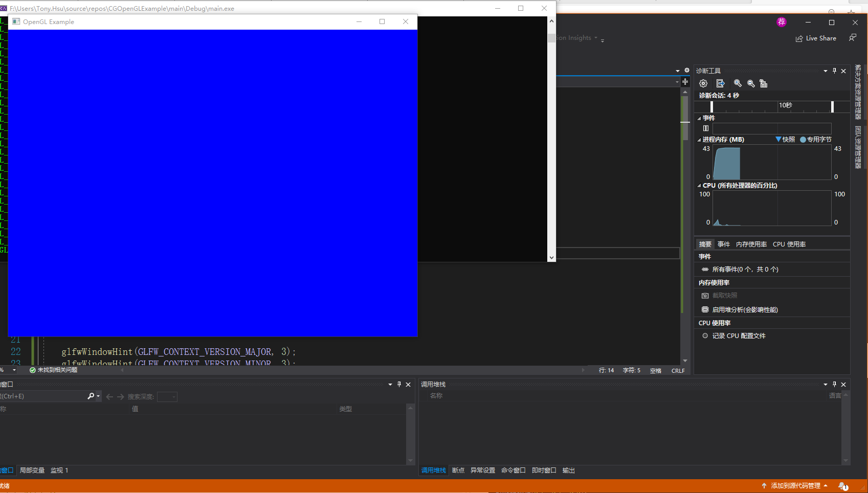Image resolution: width=868 pixels, height=493 pixels.
Task: Open 即时窗口 tab
Action: [544, 470]
